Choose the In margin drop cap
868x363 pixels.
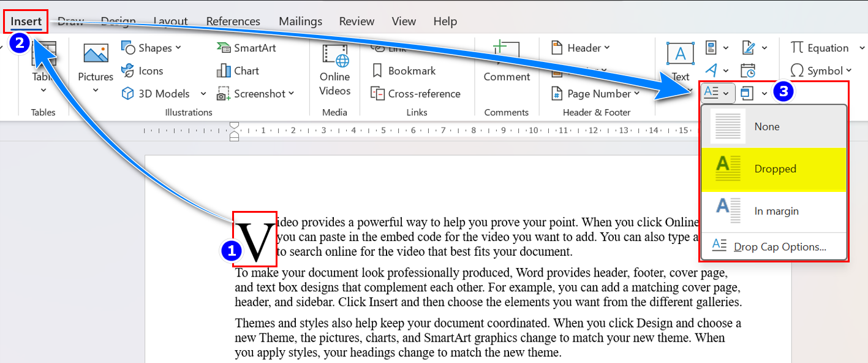pos(774,211)
